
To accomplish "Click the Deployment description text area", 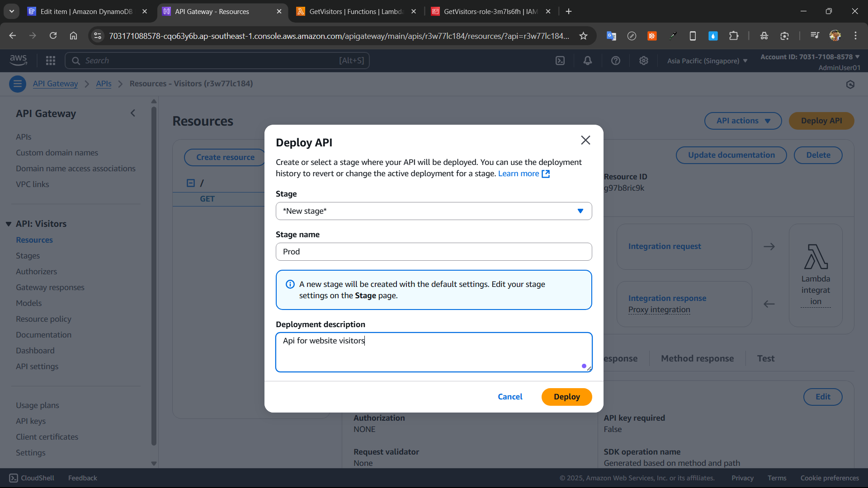I will (x=434, y=352).
